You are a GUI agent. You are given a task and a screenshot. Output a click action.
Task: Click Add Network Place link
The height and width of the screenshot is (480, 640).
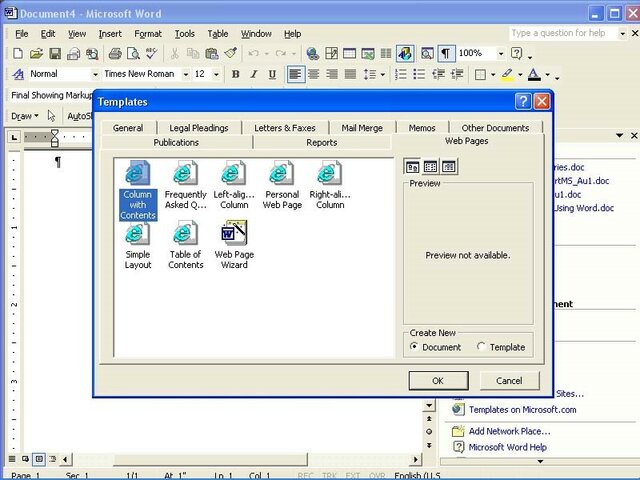point(509,431)
